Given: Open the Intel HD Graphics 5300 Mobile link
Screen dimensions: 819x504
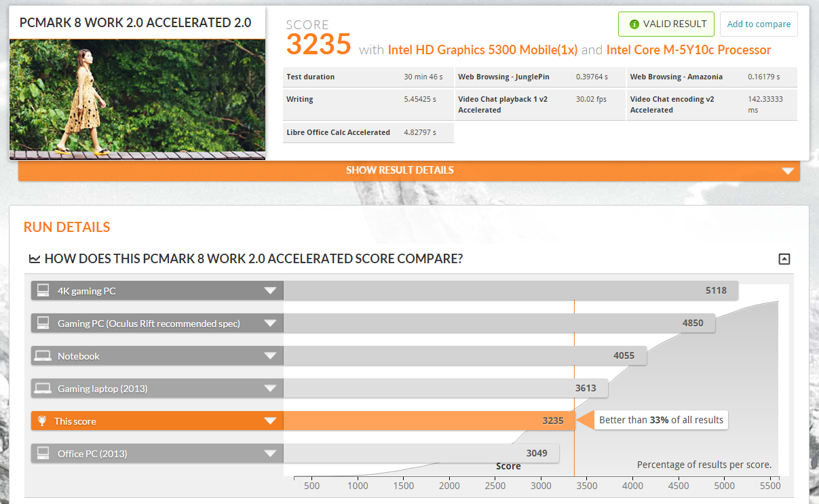Looking at the screenshot, I should [x=482, y=50].
